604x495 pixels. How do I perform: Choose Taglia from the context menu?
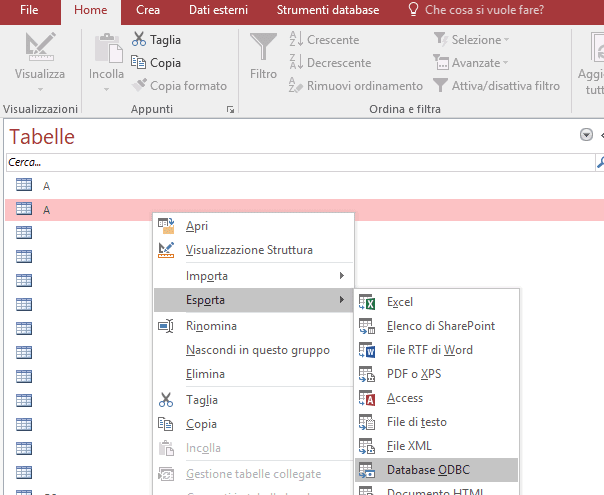[x=253, y=400]
